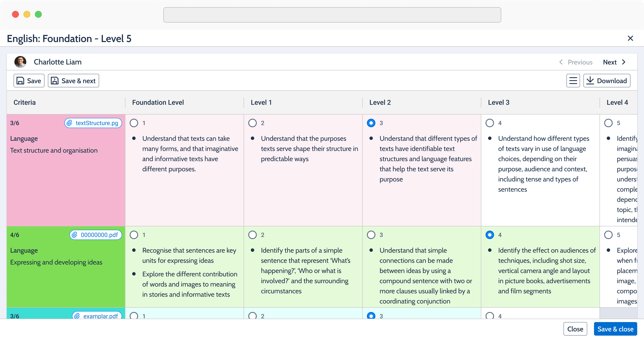The width and height of the screenshot is (644, 339).
Task: Open the 00000000.pdf attachment
Action: (x=96, y=235)
